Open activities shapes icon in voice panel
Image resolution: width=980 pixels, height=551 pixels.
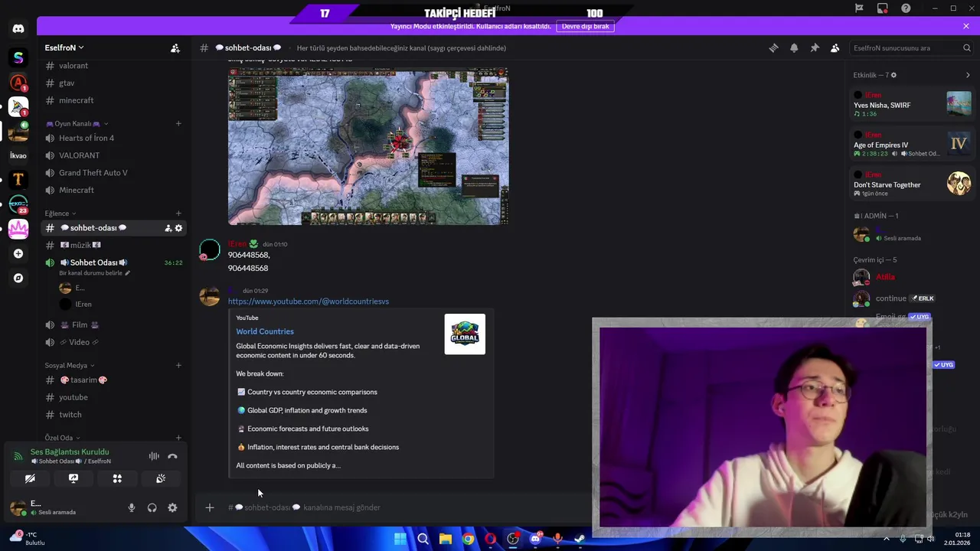(x=117, y=478)
